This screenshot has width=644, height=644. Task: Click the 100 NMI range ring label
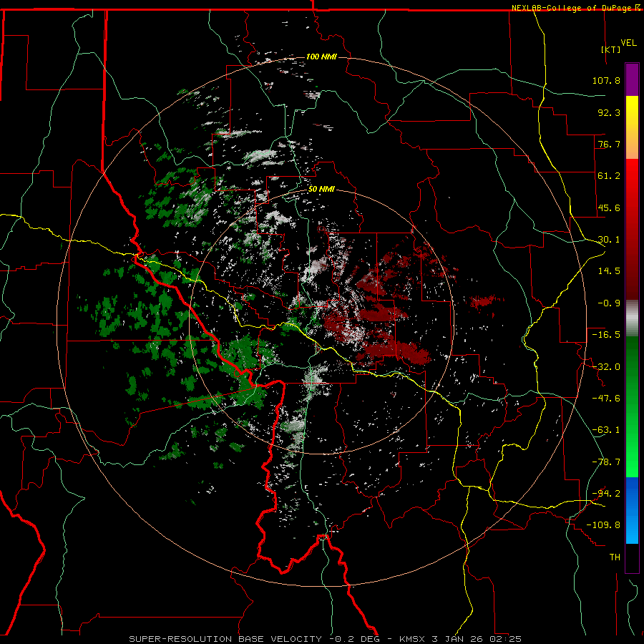[x=321, y=57]
